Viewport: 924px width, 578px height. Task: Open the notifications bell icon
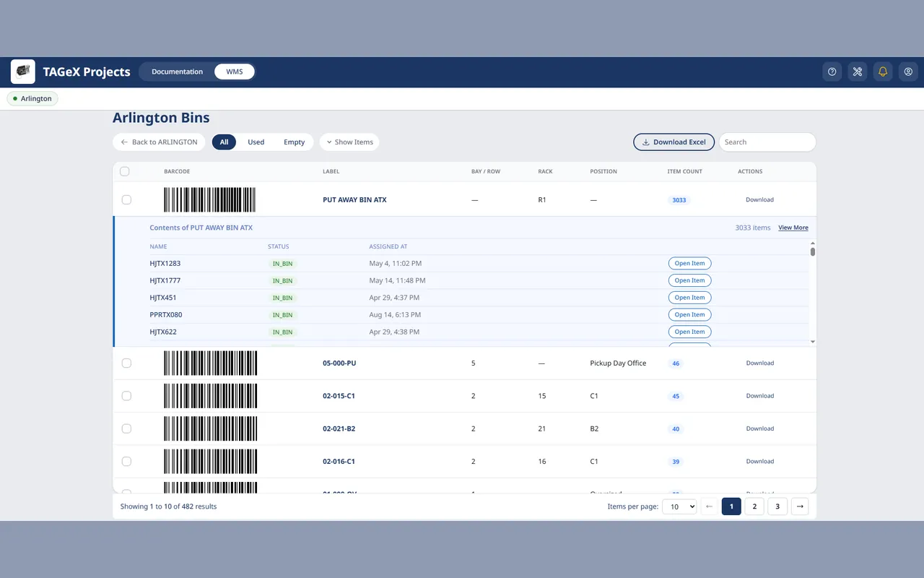coord(883,72)
